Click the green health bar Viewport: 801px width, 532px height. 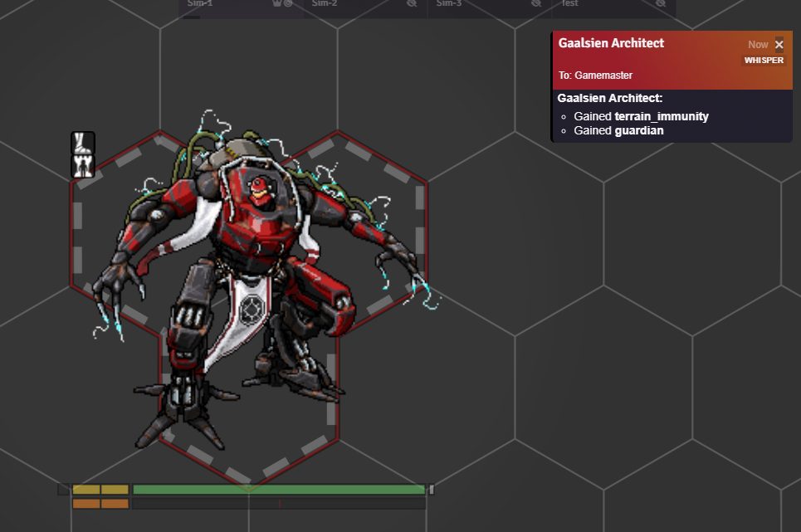(279, 490)
